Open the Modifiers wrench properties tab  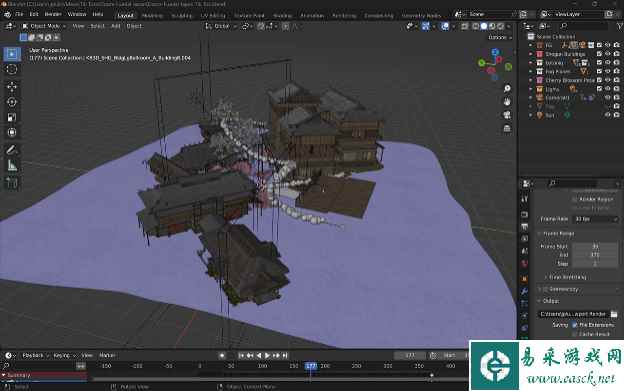point(525,291)
